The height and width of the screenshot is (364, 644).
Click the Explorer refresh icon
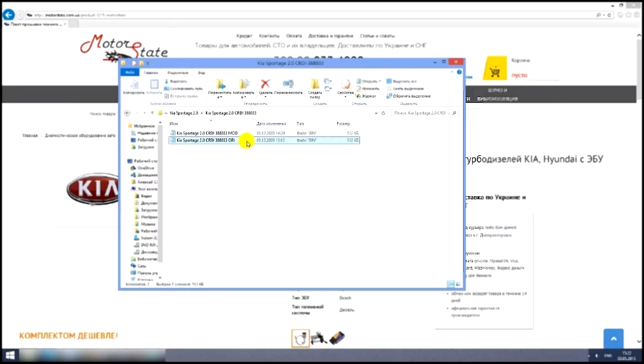[x=383, y=113]
